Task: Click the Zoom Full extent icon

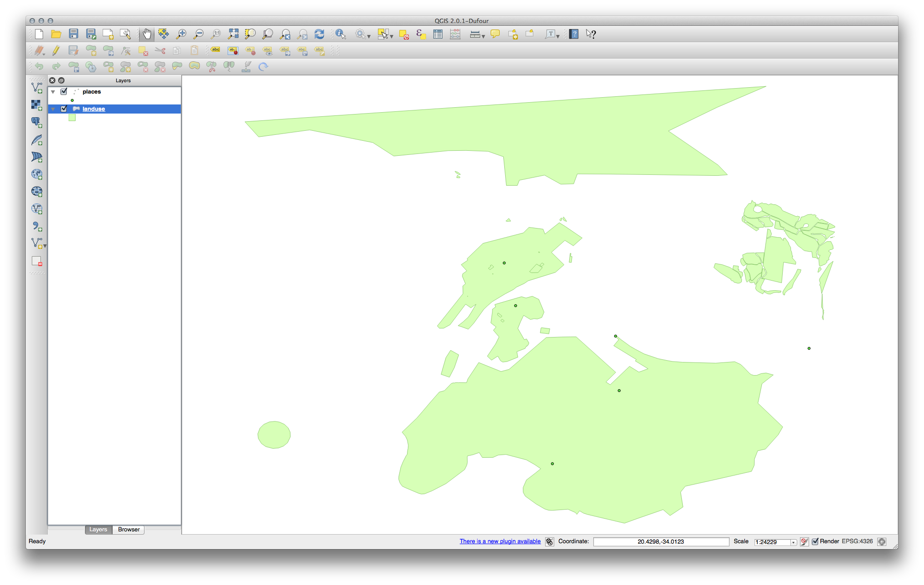Action: coord(233,34)
